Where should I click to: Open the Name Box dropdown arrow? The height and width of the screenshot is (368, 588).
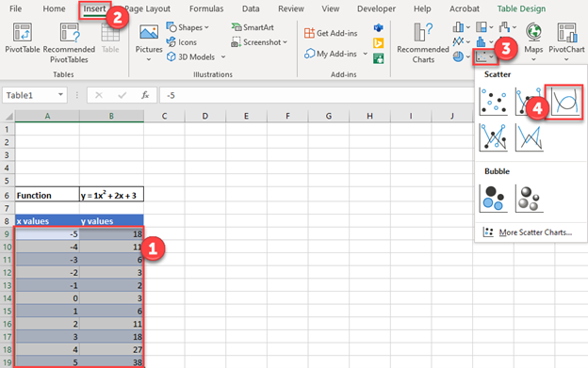click(60, 95)
